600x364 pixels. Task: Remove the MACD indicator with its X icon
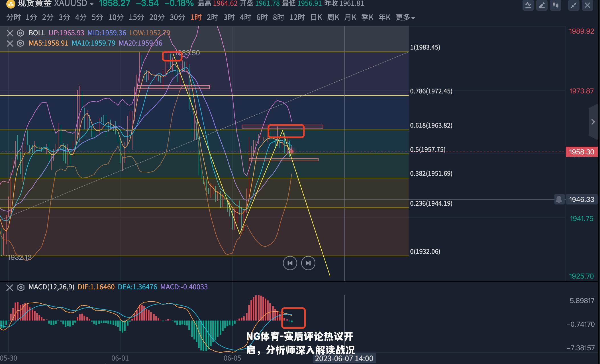tap(10, 288)
